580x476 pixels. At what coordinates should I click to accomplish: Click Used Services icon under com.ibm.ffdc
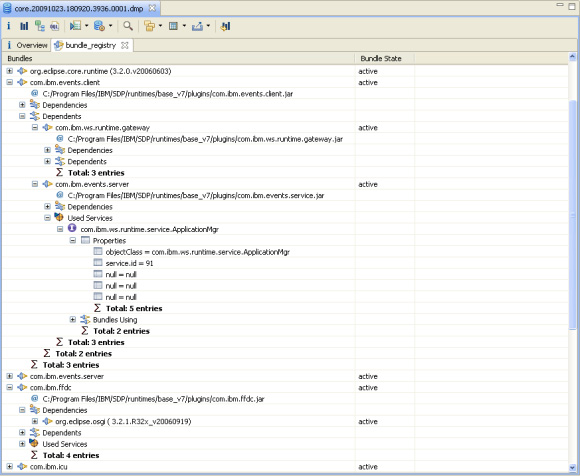click(x=34, y=444)
